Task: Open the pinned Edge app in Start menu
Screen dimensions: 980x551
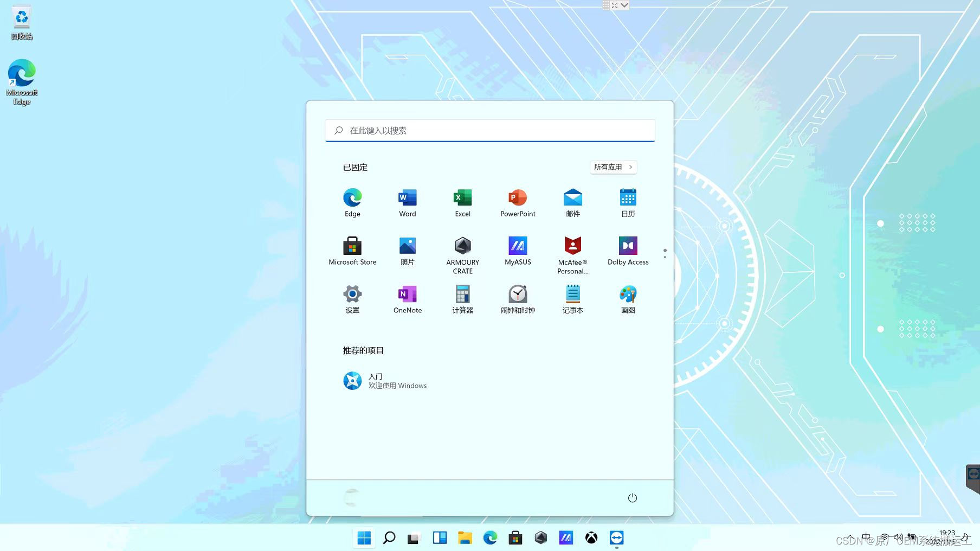Action: coord(352,202)
